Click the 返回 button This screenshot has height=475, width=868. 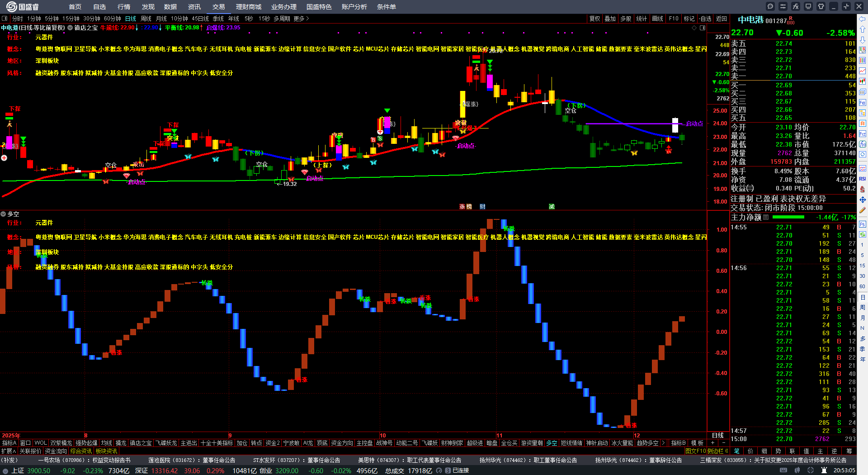[722, 19]
